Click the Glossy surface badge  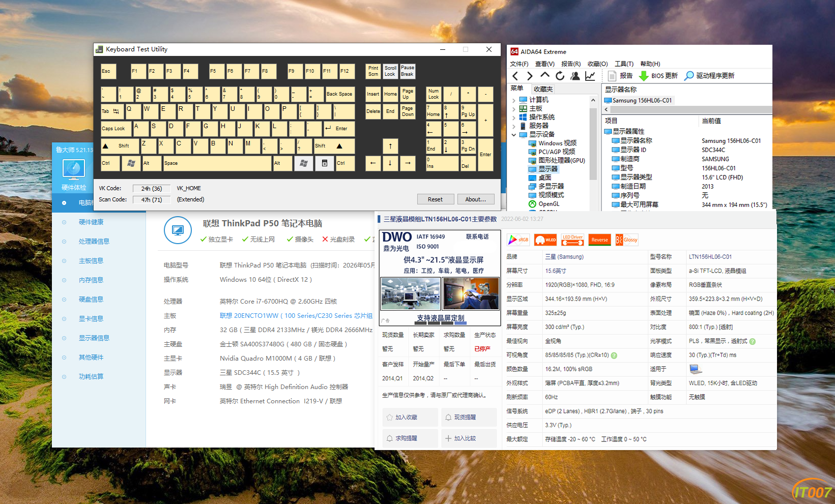(626, 240)
